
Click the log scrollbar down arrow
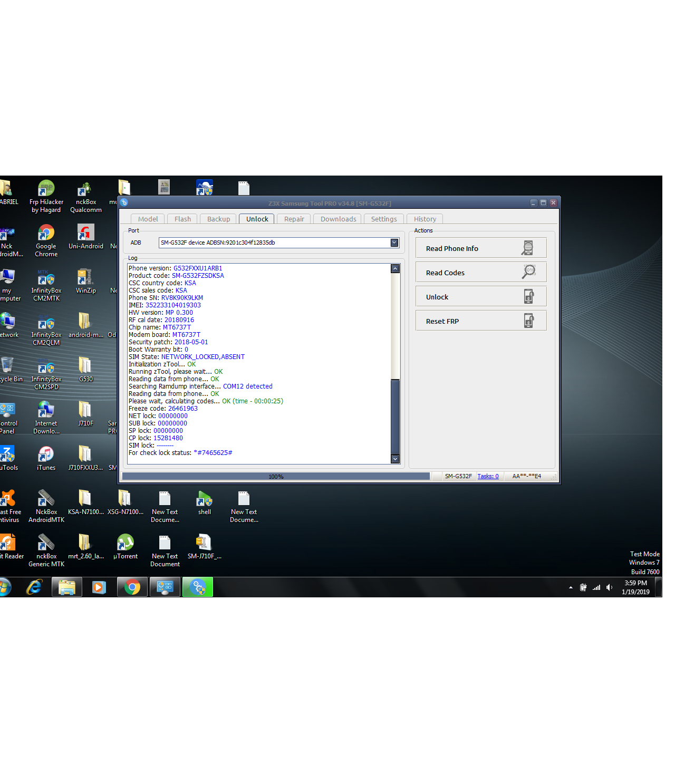tap(395, 459)
